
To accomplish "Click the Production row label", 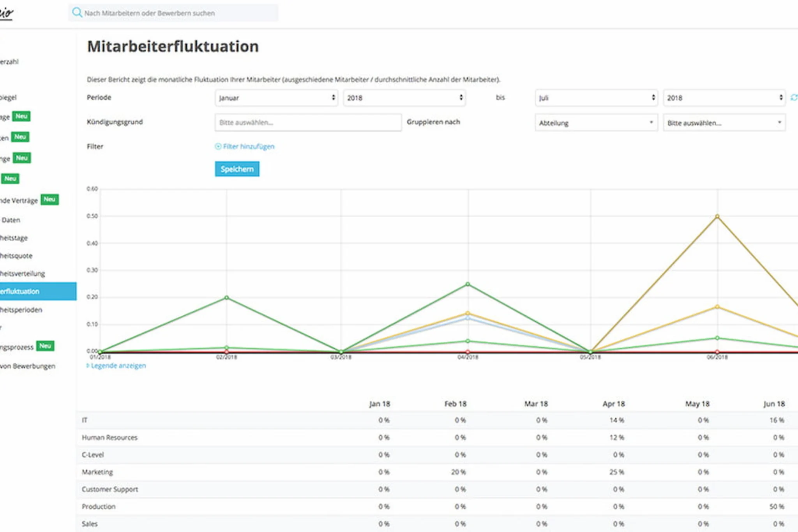I will pyautogui.click(x=99, y=506).
